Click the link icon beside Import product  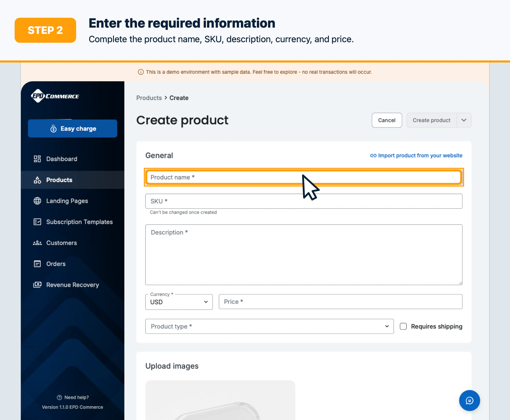[x=373, y=156]
